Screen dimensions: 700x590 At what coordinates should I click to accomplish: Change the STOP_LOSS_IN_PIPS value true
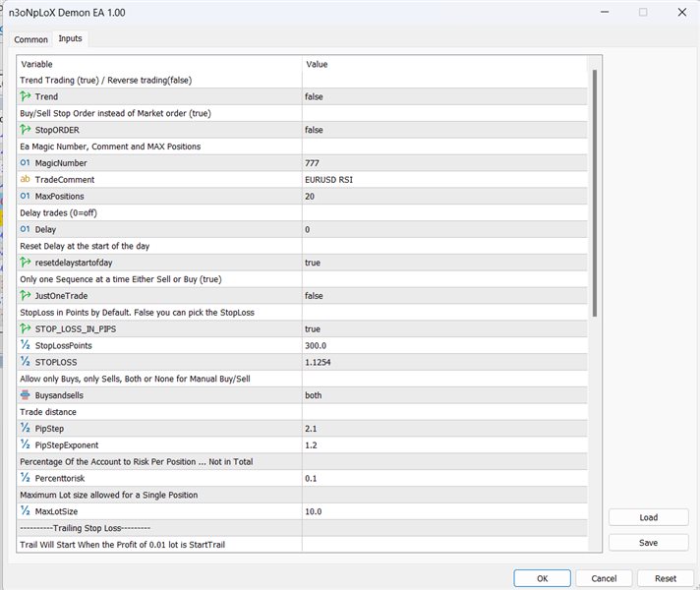click(444, 328)
